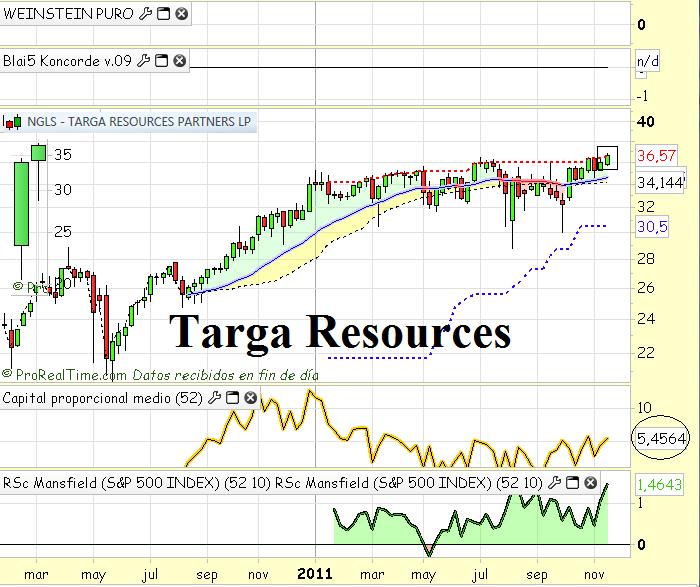Select the NGLS - TARGA RESOURCES PARTNERS LP label
The image size is (700, 587).
tap(139, 121)
